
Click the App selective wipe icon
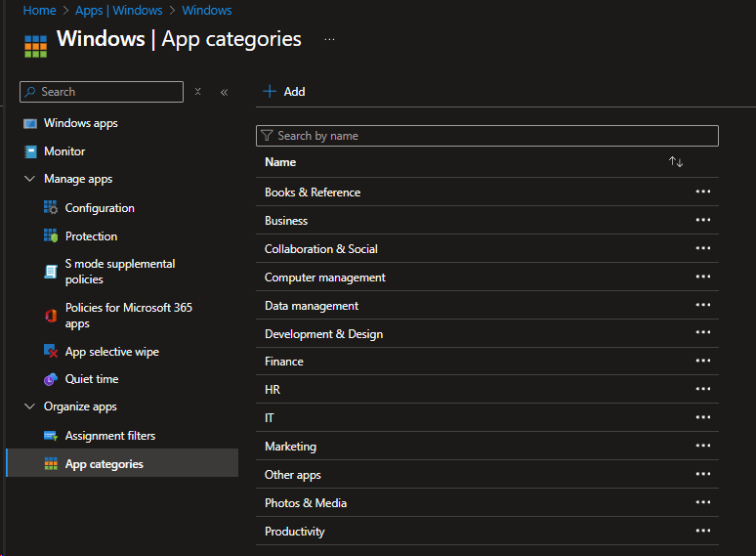point(51,351)
